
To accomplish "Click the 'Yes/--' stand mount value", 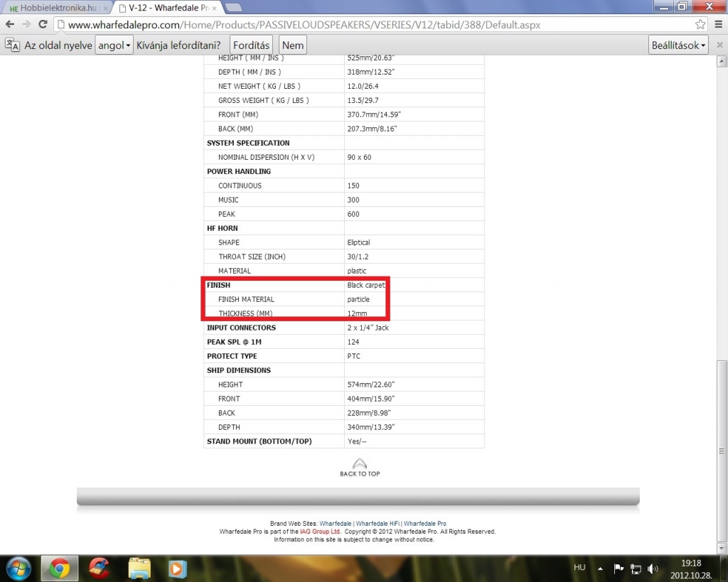I will pyautogui.click(x=357, y=441).
